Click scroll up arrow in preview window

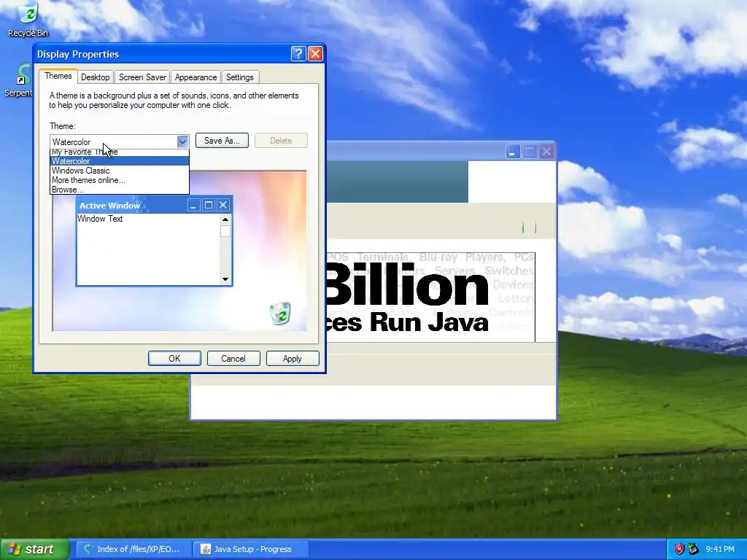225,219
